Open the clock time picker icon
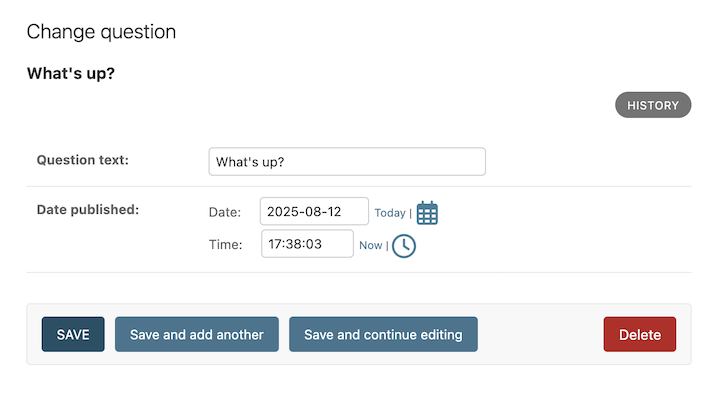The width and height of the screenshot is (727, 397). click(404, 246)
